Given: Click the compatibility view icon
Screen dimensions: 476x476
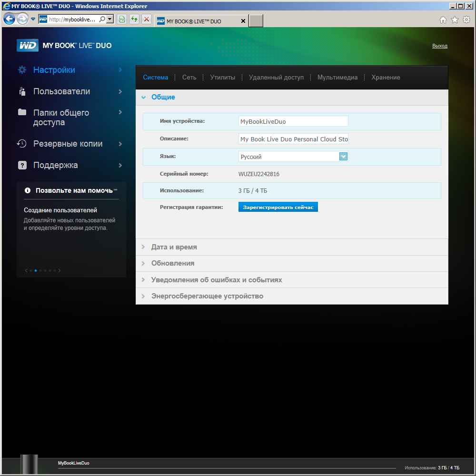Looking at the screenshot, I should pyautogui.click(x=122, y=19).
